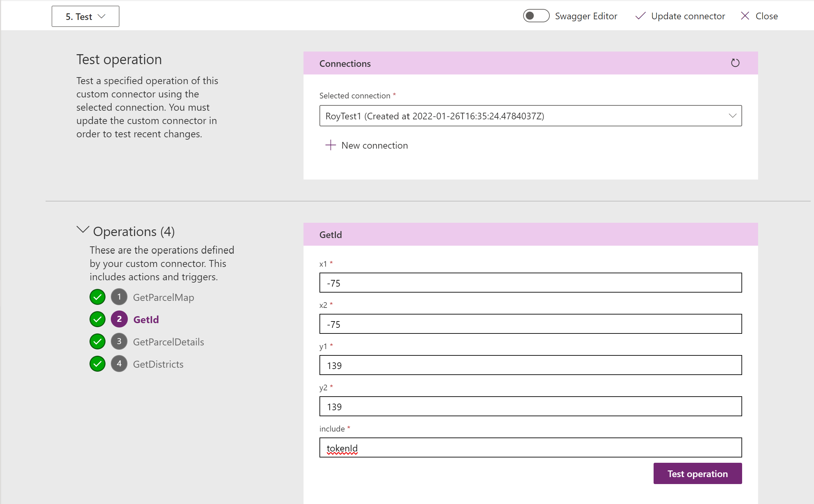Toggle the Swagger Editor switch

pyautogui.click(x=536, y=16)
